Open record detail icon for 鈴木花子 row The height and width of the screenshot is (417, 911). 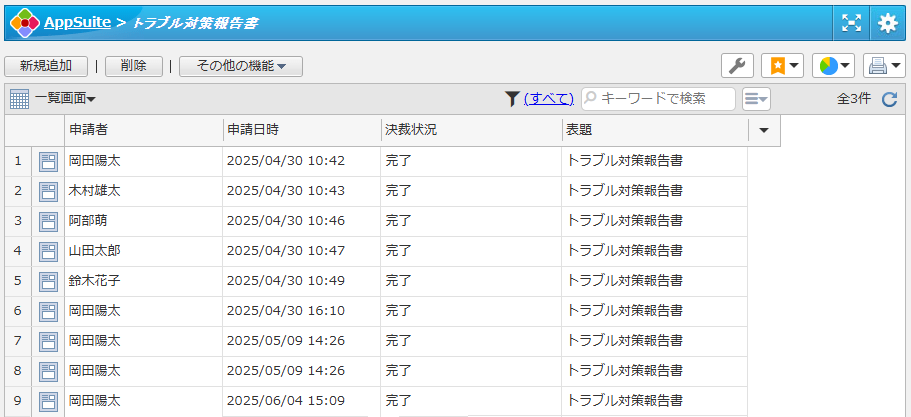(48, 282)
